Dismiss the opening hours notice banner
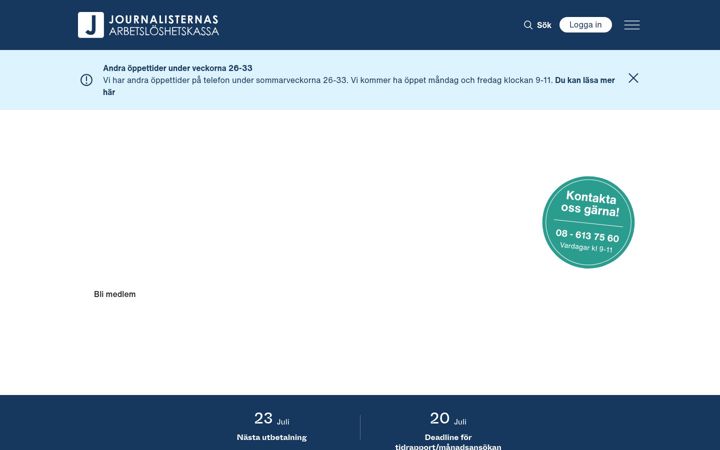Screen dimensions: 720x450 (633, 78)
